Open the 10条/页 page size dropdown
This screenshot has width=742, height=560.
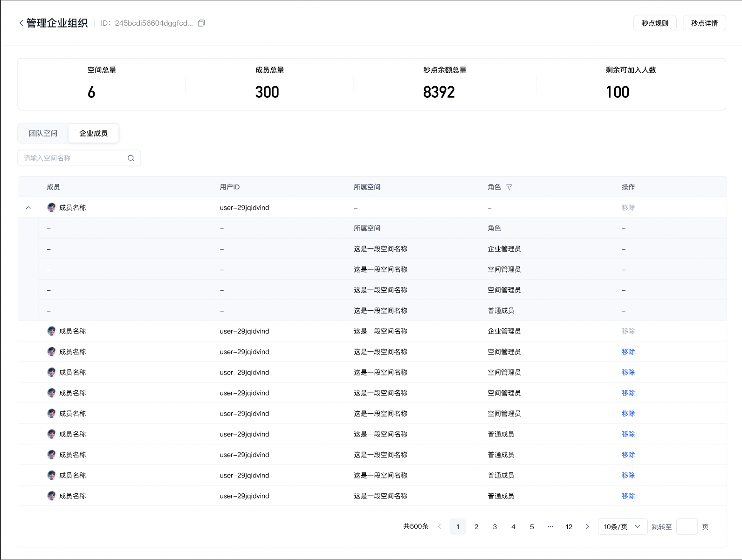[622, 526]
